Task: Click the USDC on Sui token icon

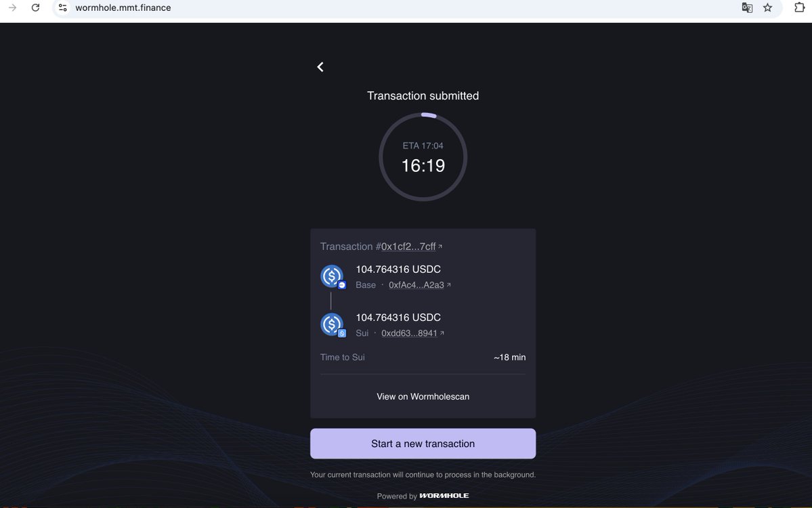Action: click(332, 324)
